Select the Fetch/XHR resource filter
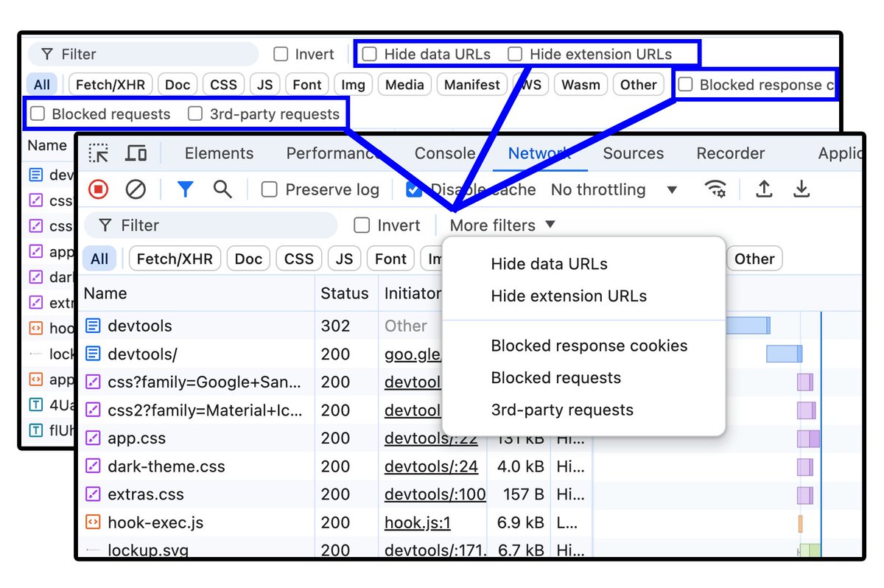 coord(174,258)
